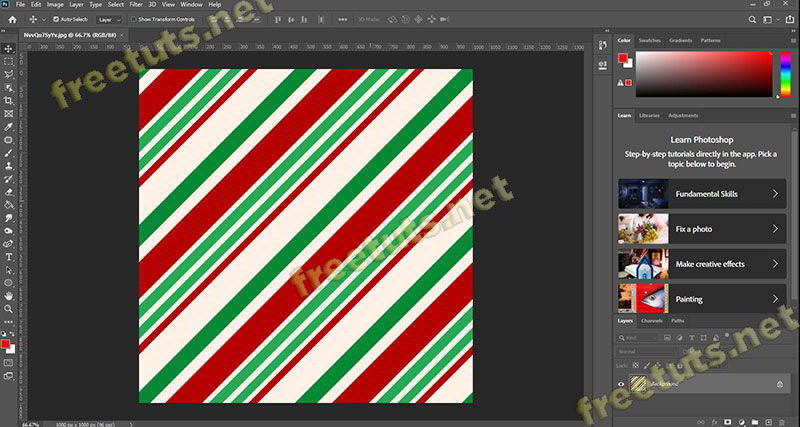
Task: Expand Fundamental Skills chevron
Action: coord(775,194)
